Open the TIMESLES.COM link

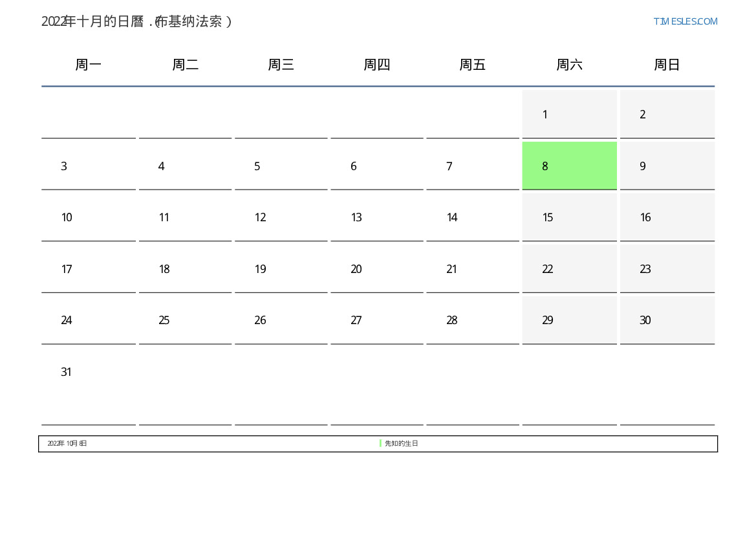(685, 21)
